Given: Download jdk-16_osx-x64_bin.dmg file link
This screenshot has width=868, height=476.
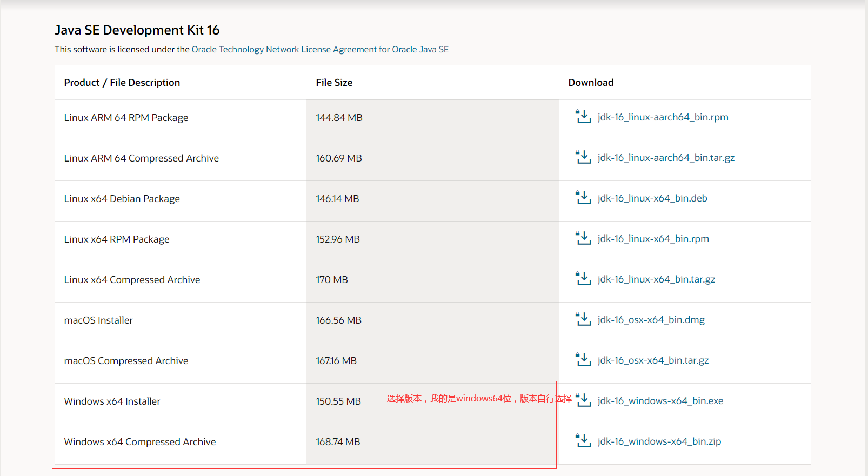Looking at the screenshot, I should click(651, 320).
